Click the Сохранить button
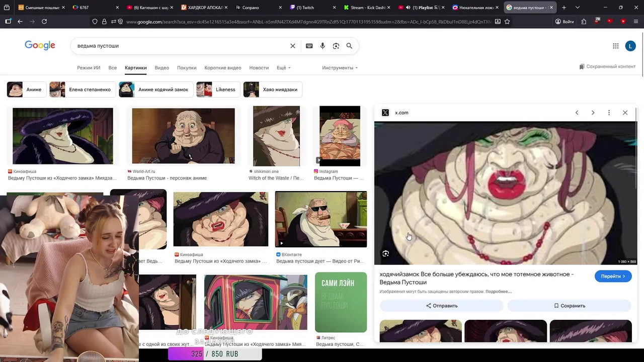Viewport: 644px width, 362px height. [569, 306]
